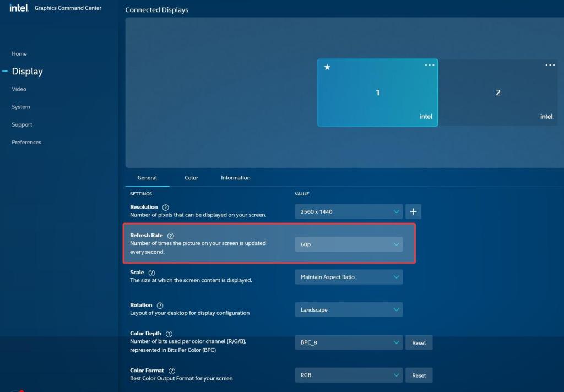Click the Intel logo in the header

pos(19,8)
